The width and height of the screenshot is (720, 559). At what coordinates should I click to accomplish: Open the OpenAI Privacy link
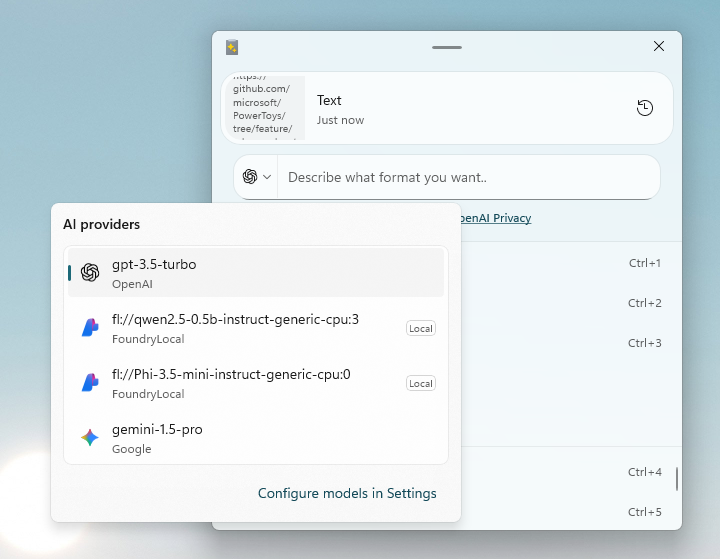tap(495, 218)
